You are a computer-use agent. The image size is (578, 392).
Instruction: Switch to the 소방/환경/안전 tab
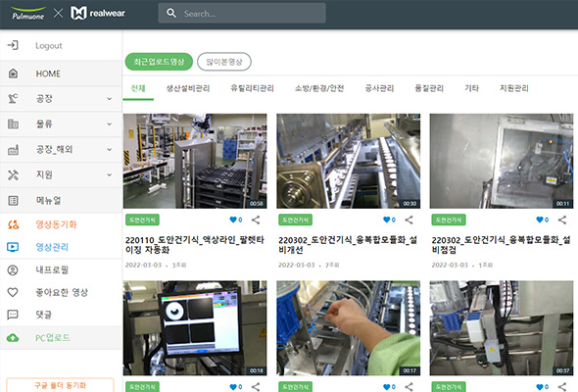(x=319, y=88)
